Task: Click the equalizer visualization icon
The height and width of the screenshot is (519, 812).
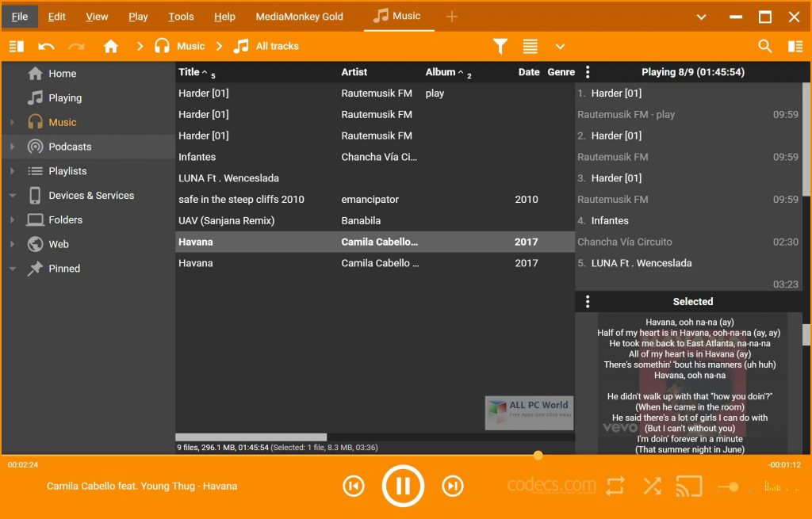Action: (x=781, y=486)
